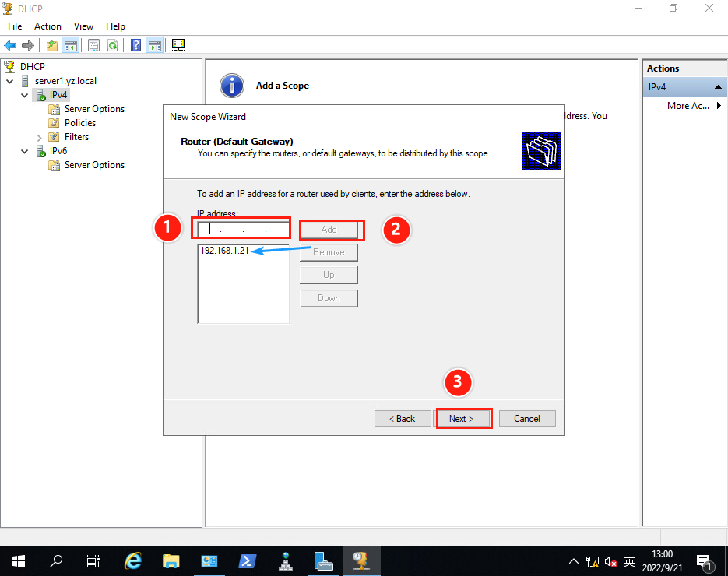Click the monitor display toolbar icon
728x576 pixels.
click(x=178, y=45)
